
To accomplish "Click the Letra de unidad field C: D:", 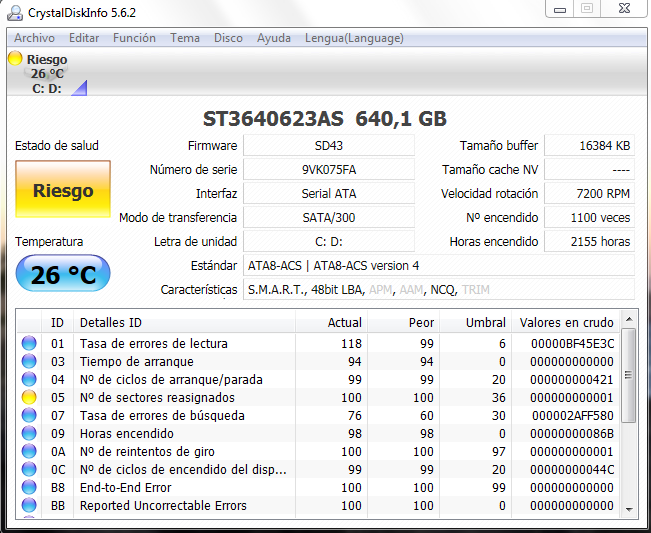I will 329,242.
